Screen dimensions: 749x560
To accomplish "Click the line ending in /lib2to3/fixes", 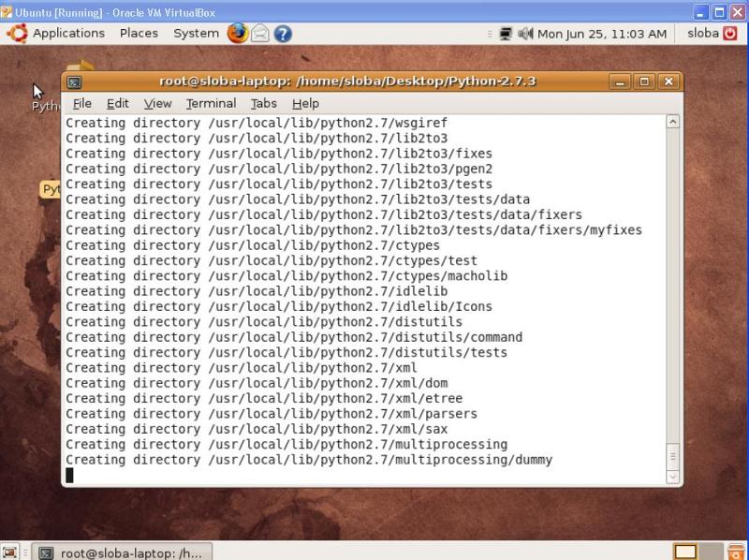I will click(x=279, y=154).
